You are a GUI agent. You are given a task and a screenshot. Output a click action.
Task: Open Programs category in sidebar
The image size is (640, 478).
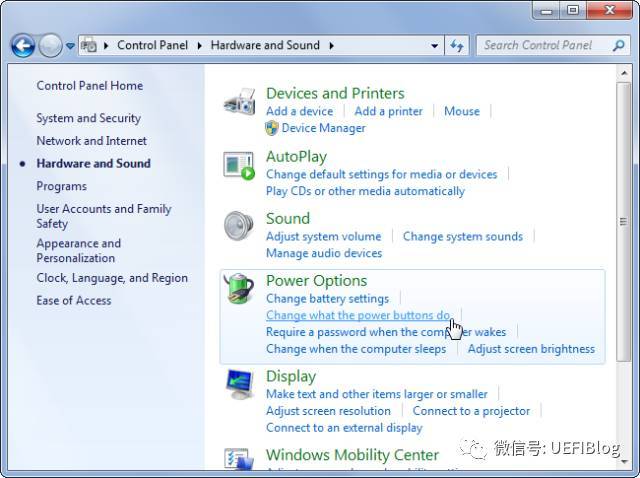click(x=62, y=186)
